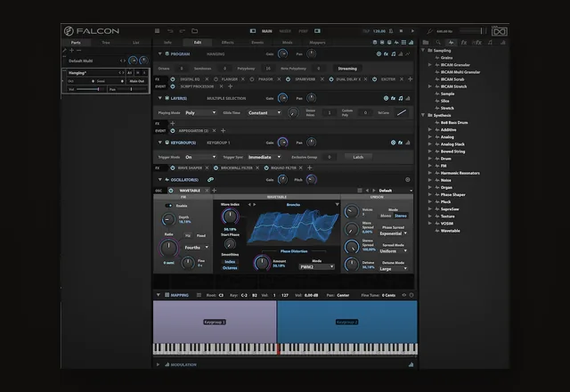Toggle the DUAL DELAY X power button
The image size is (570, 392).
pos(331,79)
